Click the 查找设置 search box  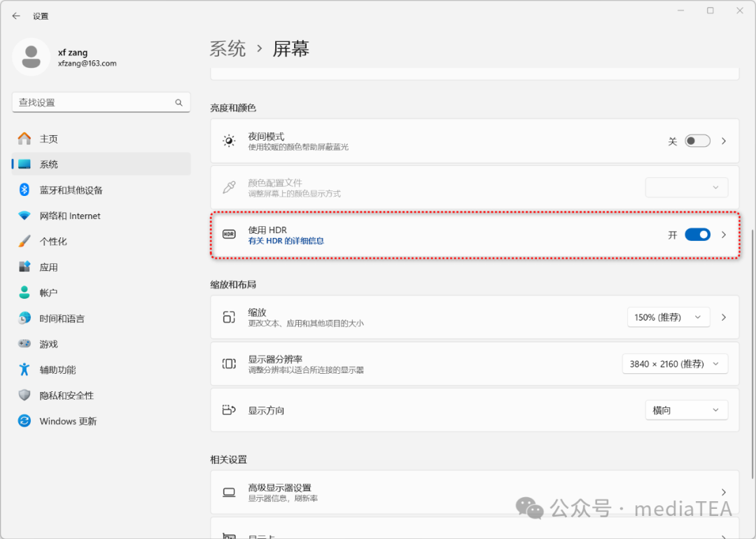point(101,102)
